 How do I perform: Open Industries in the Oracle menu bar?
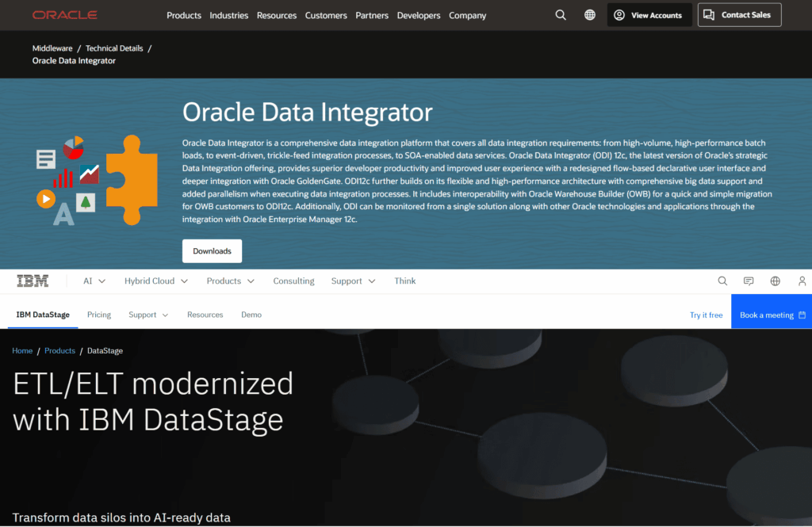point(229,14)
